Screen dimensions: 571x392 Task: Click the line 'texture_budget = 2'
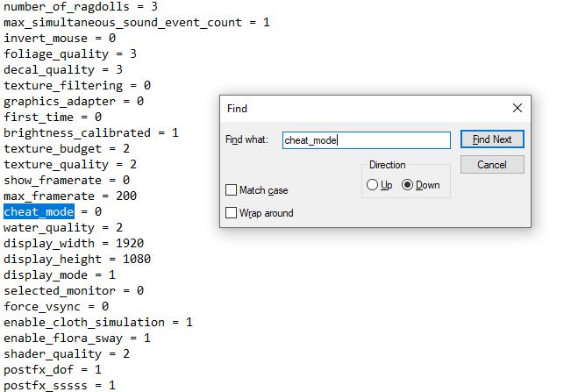click(x=67, y=148)
